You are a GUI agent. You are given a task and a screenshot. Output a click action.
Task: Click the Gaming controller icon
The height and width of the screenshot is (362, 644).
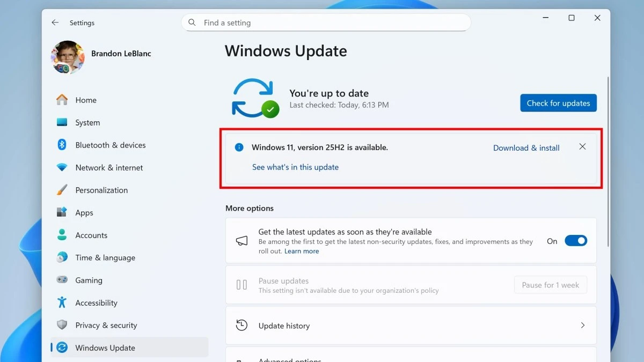pos(62,280)
